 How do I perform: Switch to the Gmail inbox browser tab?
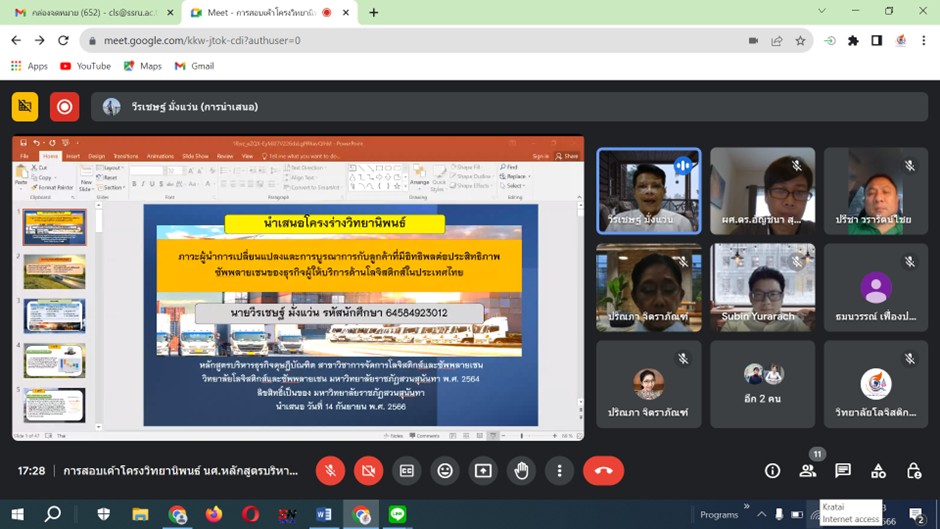pyautogui.click(x=90, y=13)
